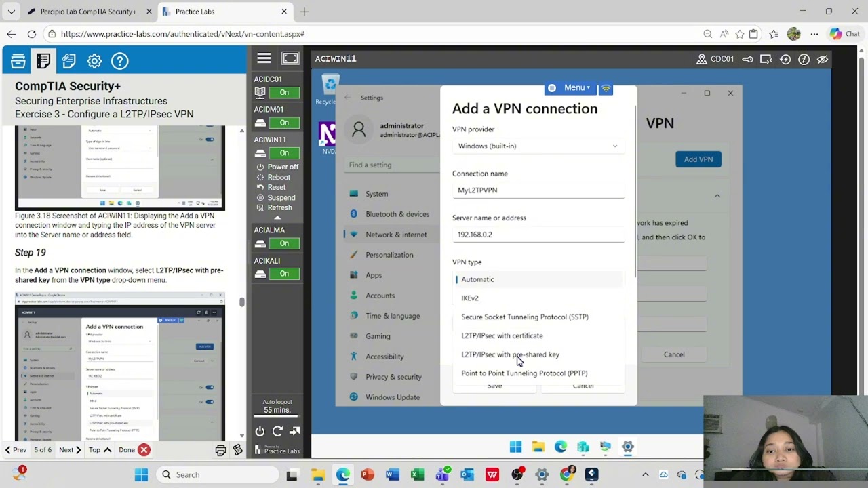Open the attachments notes icon
The width and height of the screenshot is (868, 488).
(x=68, y=61)
